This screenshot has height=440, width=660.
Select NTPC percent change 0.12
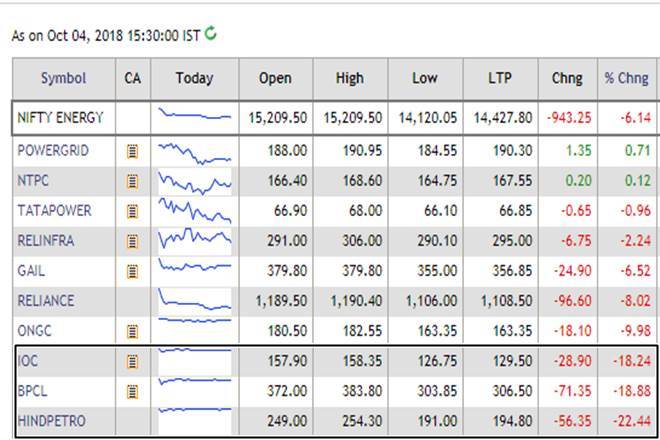(x=638, y=181)
